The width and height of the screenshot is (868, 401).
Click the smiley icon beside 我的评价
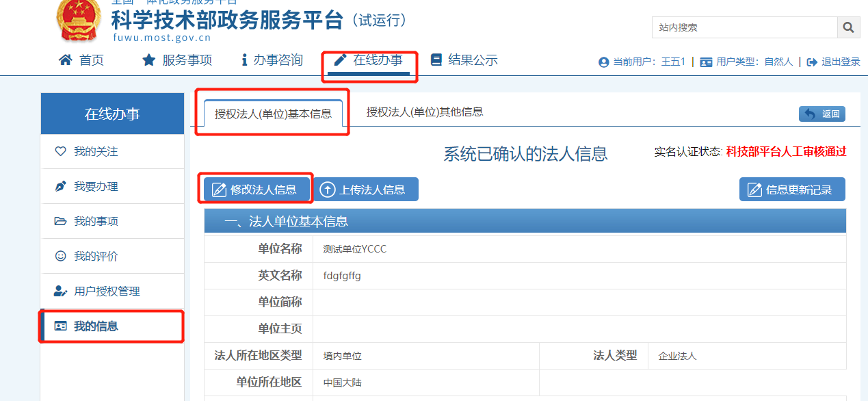pyautogui.click(x=60, y=256)
